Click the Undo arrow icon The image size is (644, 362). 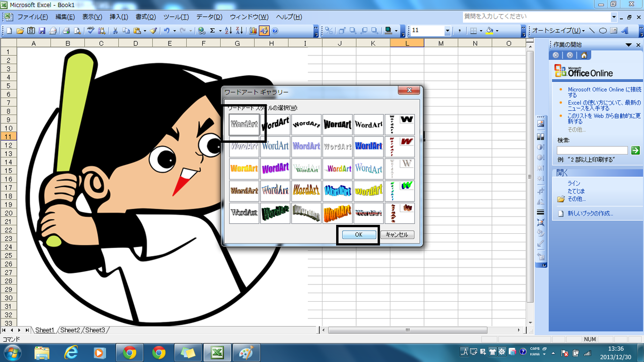[167, 31]
